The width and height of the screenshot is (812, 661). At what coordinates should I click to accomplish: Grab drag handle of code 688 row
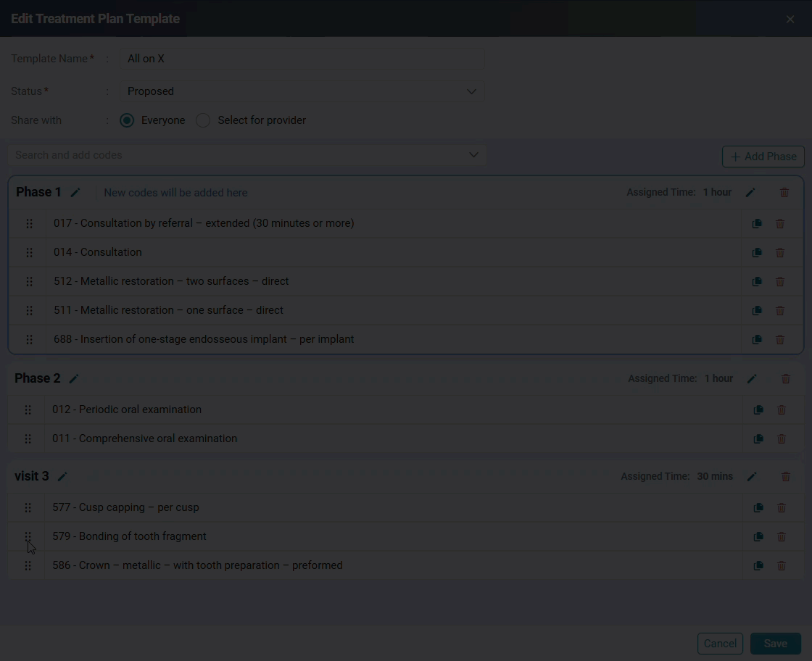tap(30, 339)
